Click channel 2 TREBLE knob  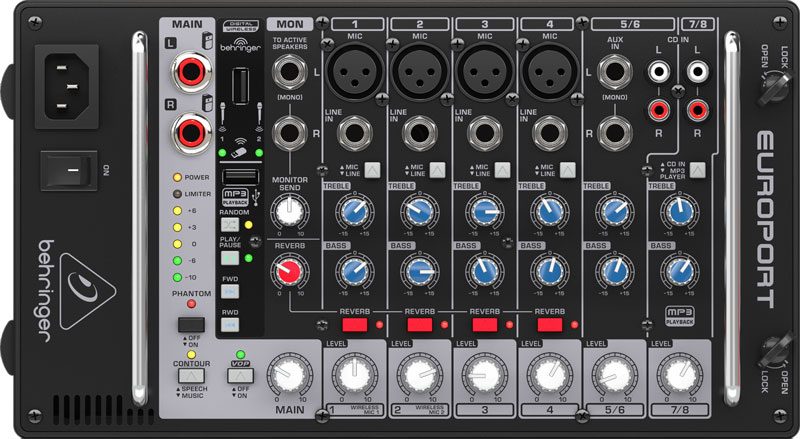(x=420, y=211)
